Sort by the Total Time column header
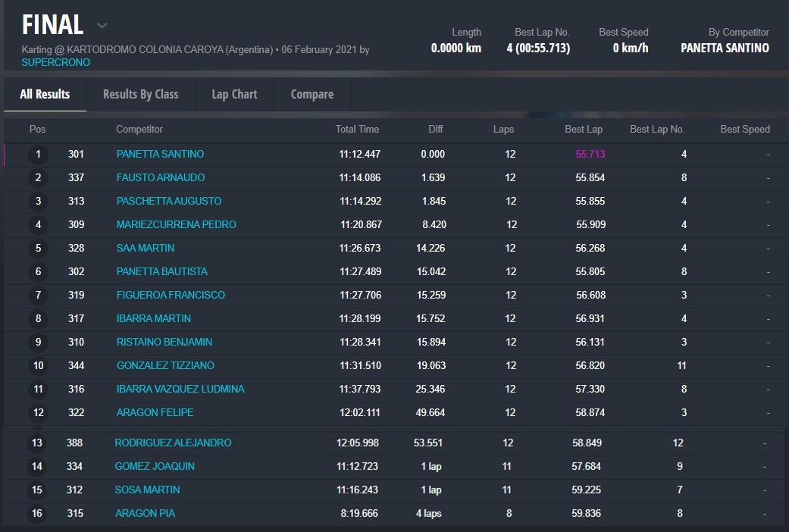Image resolution: width=789 pixels, height=532 pixels. (357, 129)
